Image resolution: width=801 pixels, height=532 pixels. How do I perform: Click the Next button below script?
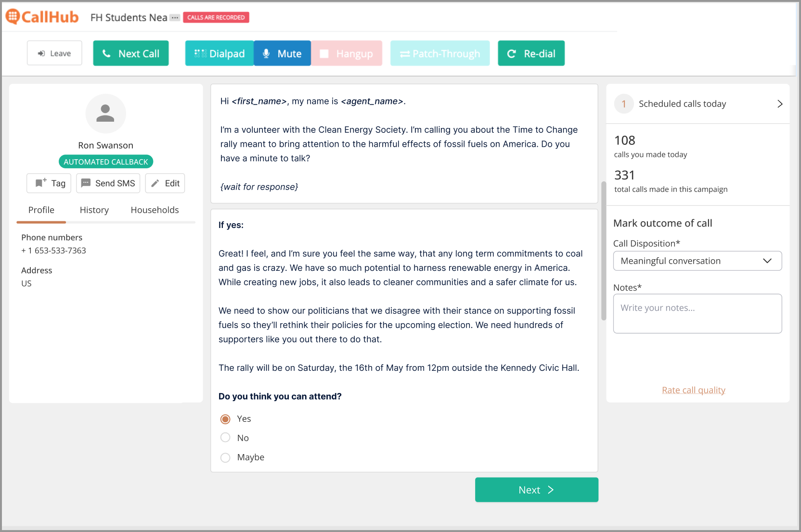coord(537,490)
